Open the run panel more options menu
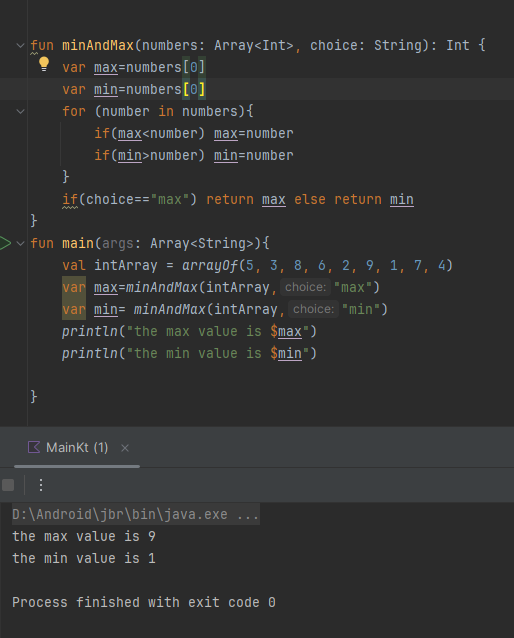Viewport: 514px width, 638px height. coord(41,485)
